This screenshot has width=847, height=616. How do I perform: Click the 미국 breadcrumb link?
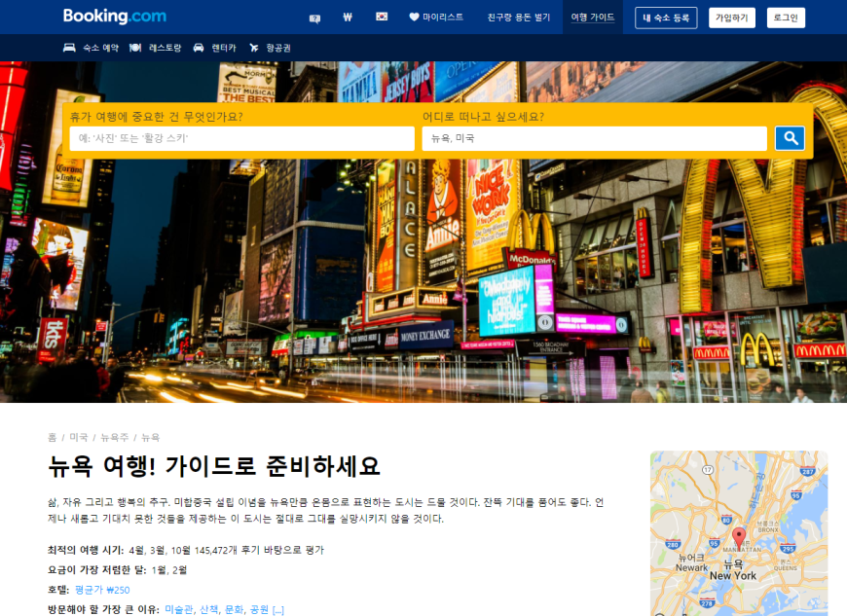point(78,437)
